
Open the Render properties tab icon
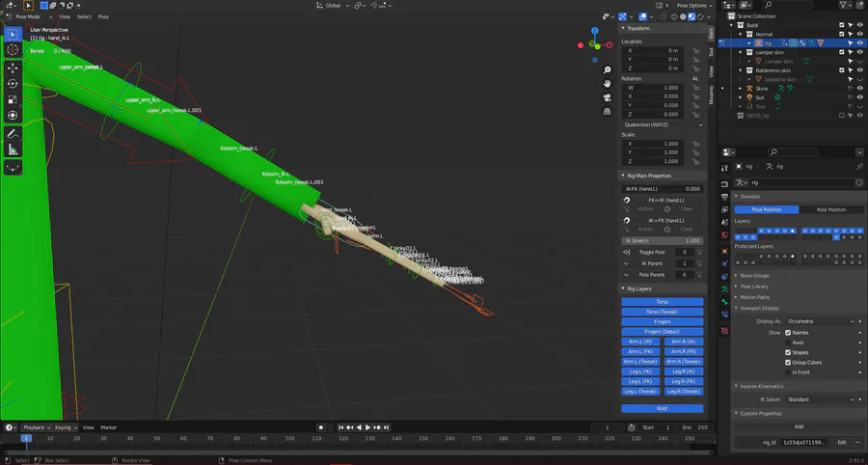724,184
